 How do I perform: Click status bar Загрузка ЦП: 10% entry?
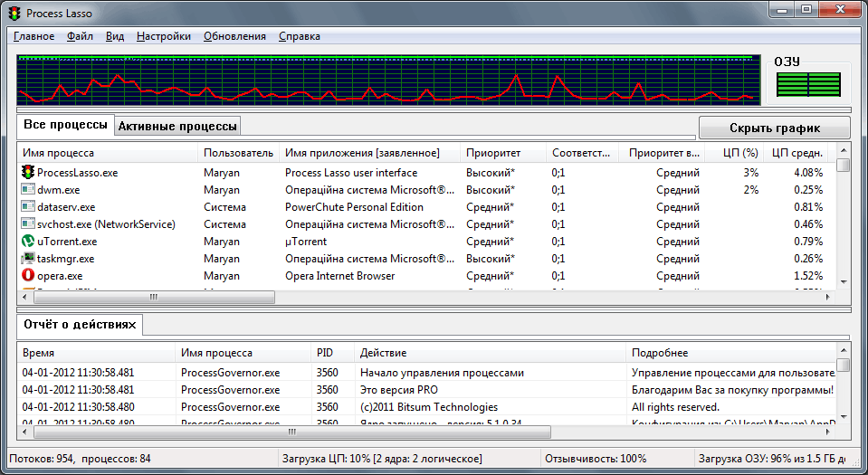pyautogui.click(x=382, y=459)
